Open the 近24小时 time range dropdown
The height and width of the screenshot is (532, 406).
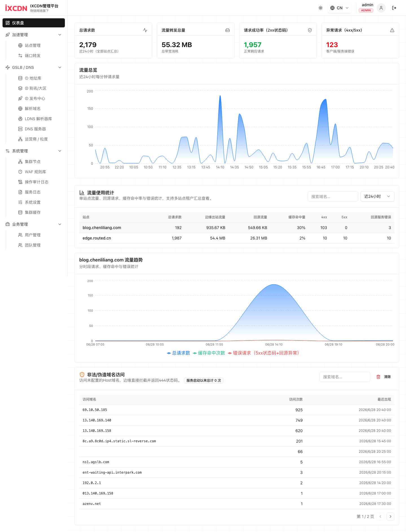coord(378,196)
